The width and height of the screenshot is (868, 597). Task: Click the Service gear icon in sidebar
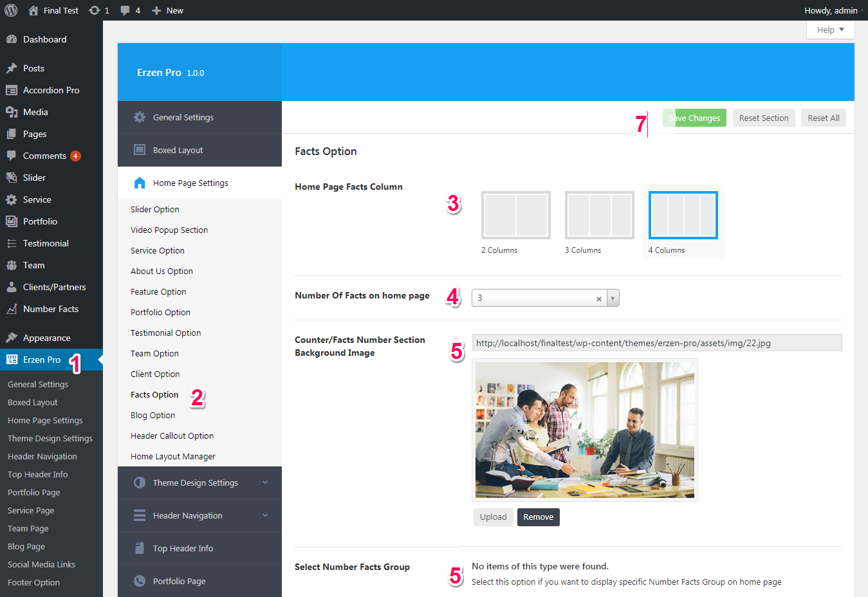pyautogui.click(x=12, y=199)
